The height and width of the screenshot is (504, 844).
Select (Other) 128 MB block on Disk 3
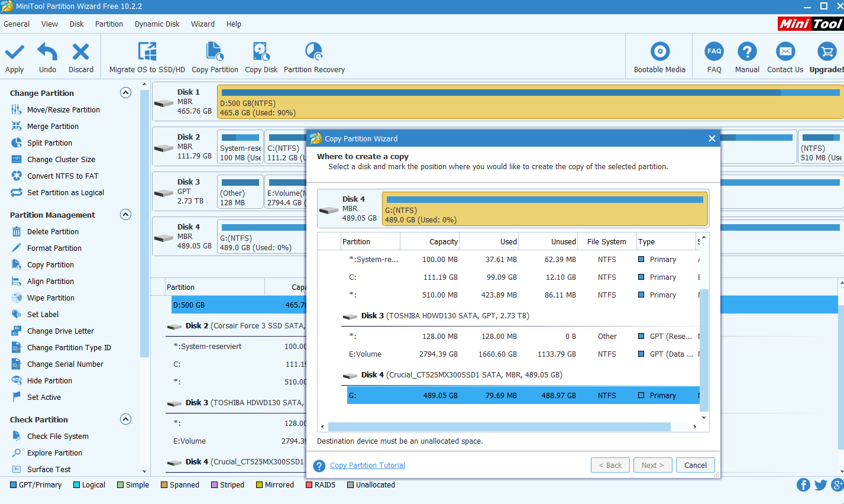click(x=240, y=192)
